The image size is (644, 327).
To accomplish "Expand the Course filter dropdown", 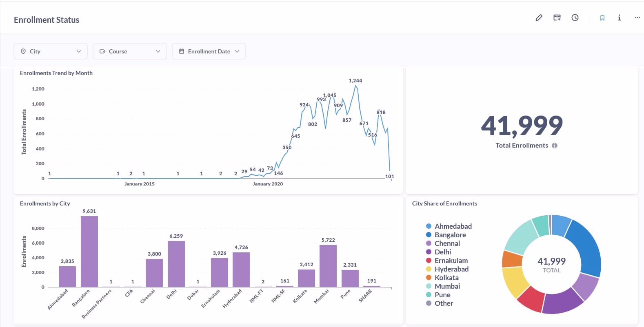I will (x=158, y=51).
